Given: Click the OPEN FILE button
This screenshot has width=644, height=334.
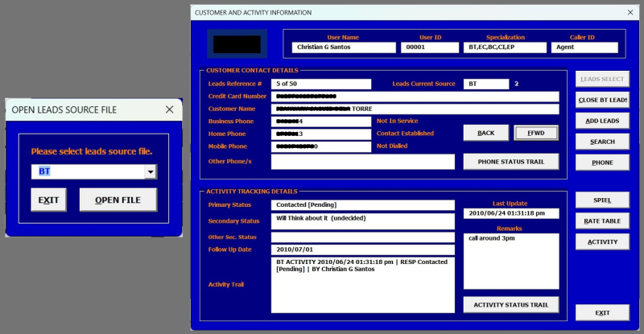Looking at the screenshot, I should pyautogui.click(x=118, y=200).
